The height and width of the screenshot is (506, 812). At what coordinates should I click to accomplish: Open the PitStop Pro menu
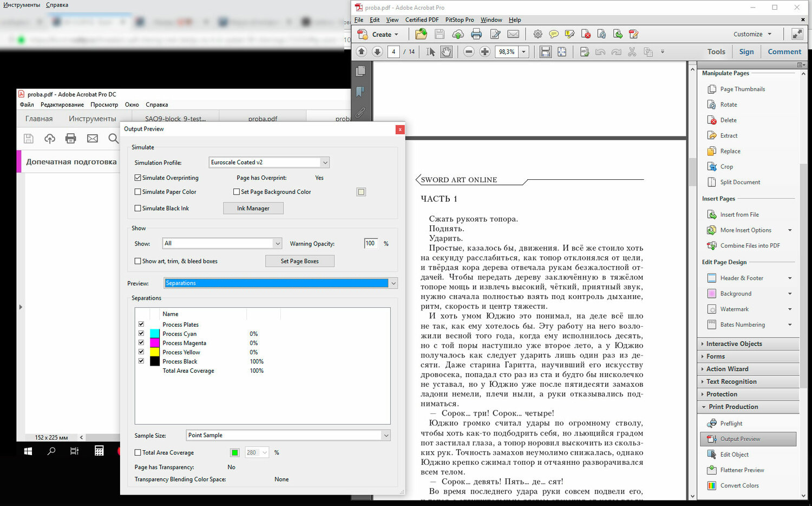tap(460, 20)
